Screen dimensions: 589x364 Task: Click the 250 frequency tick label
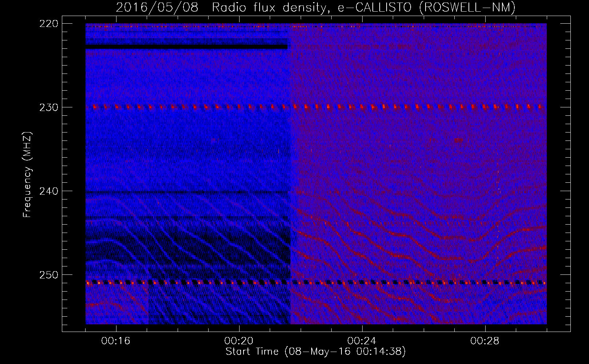click(x=48, y=275)
